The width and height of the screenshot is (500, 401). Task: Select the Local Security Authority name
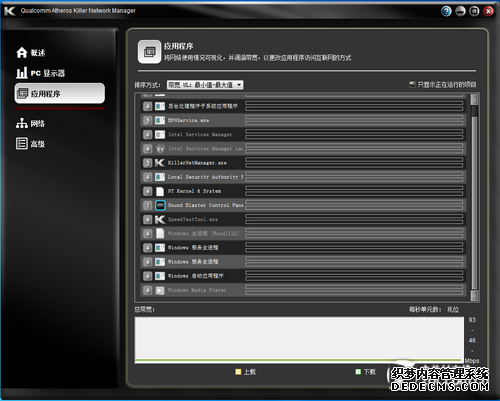[205, 177]
